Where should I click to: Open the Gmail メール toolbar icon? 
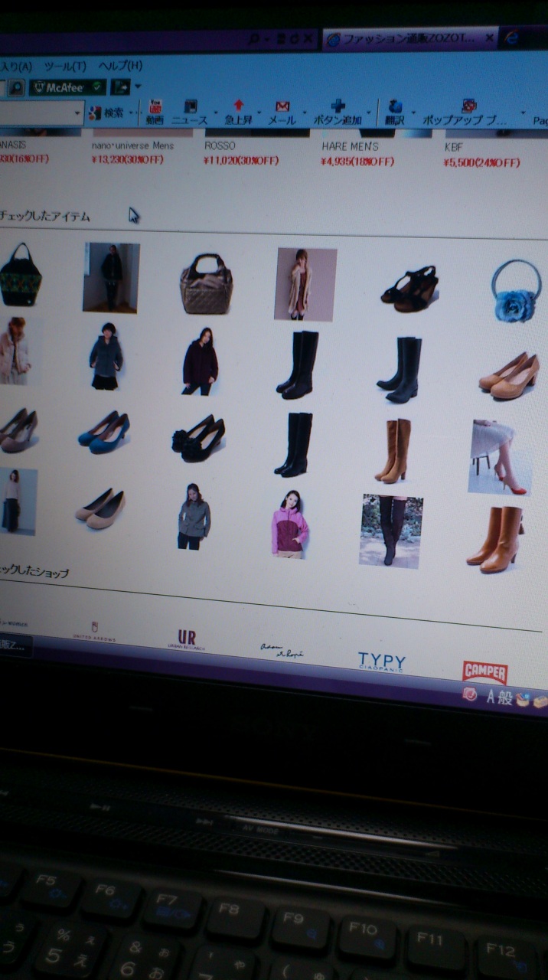[282, 113]
